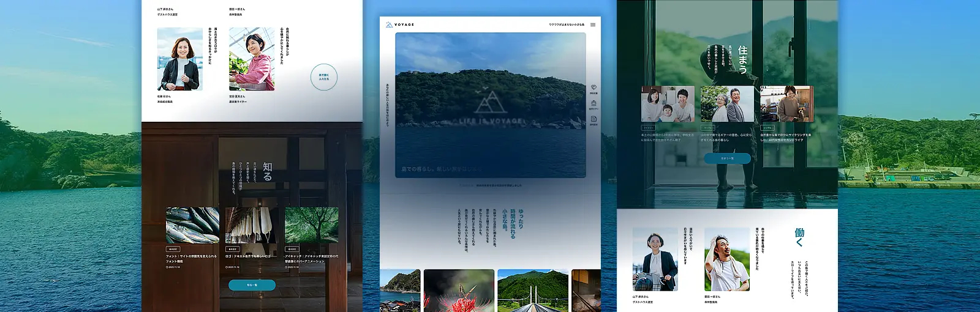The height and width of the screenshot is (312, 980).
Task: Select the elderly couple photo card
Action: point(727,104)
